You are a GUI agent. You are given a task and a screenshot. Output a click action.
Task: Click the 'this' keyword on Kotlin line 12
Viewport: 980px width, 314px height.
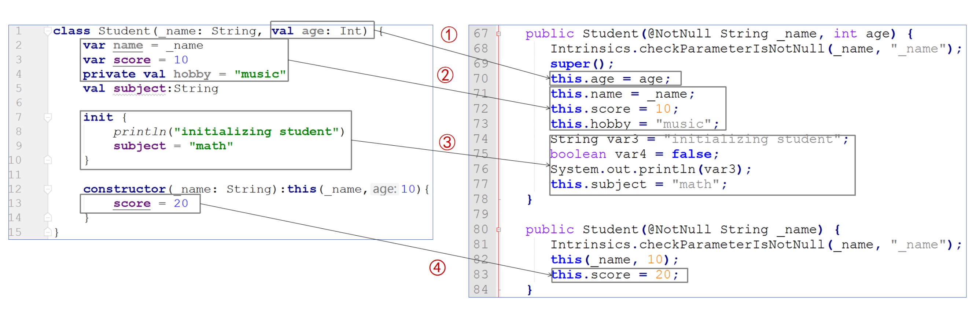(x=302, y=189)
